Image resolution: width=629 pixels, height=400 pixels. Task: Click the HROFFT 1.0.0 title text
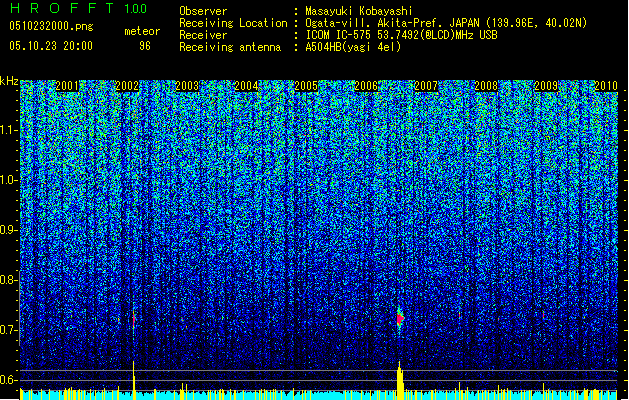[78, 8]
